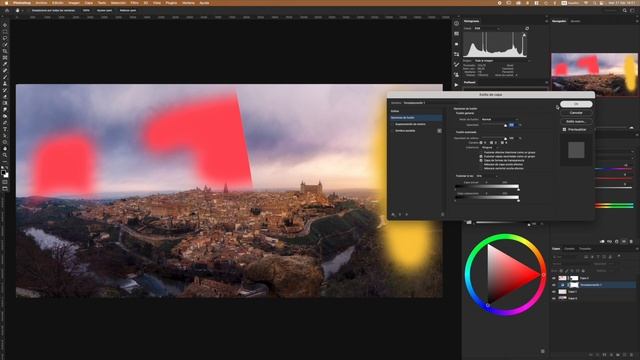Select the Gradient tool
The height and width of the screenshot is (360, 640).
(5, 103)
